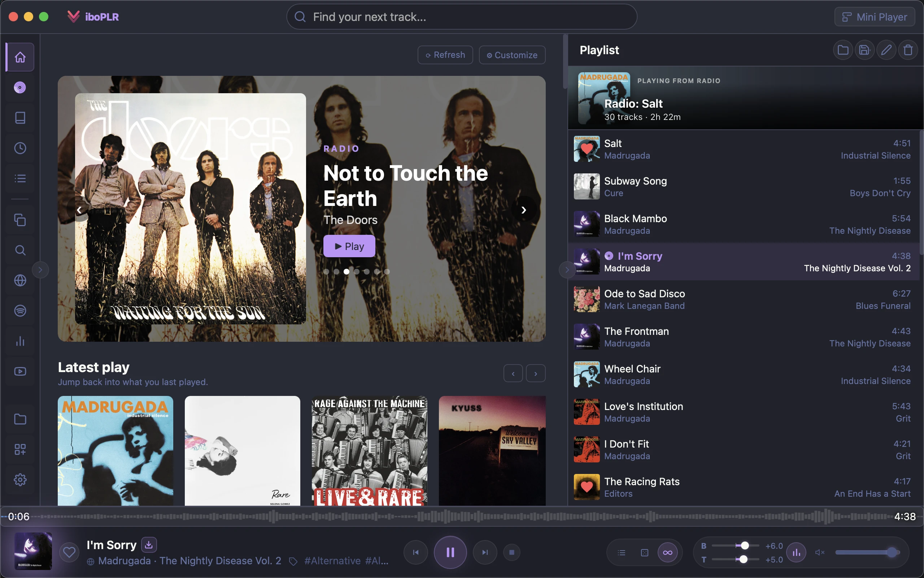Pause playback with the pause button

450,552
